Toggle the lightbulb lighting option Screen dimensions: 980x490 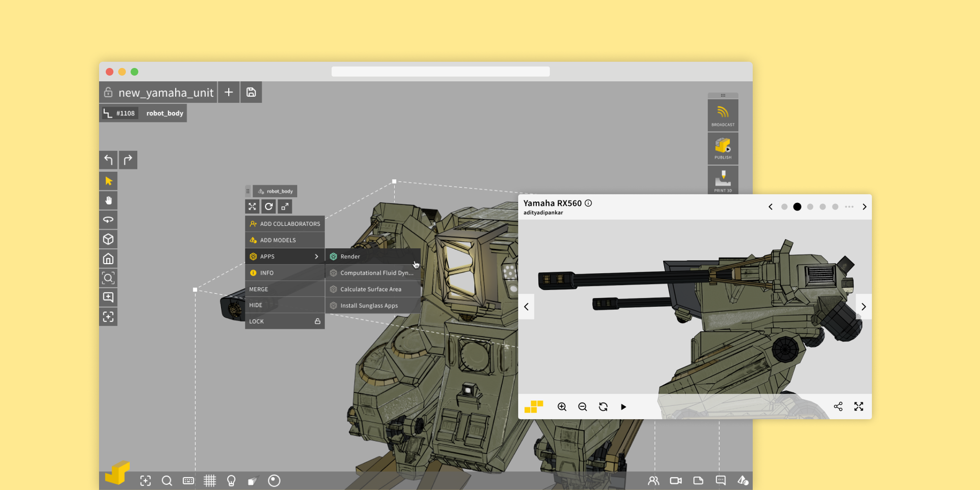pyautogui.click(x=231, y=480)
